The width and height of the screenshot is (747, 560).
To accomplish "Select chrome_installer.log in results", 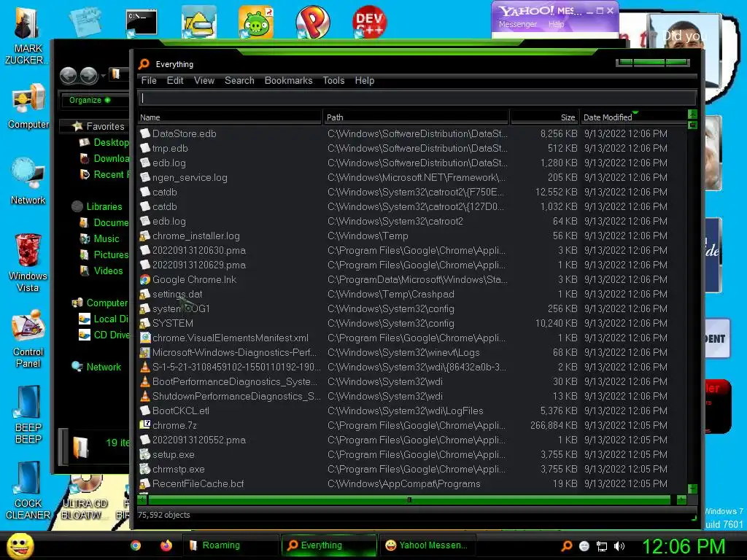I will click(412, 236).
